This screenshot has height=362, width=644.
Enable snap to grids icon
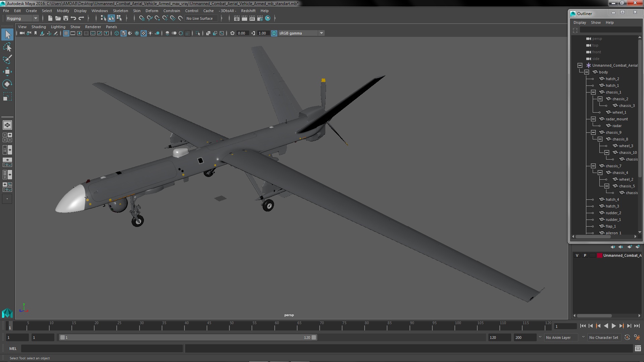(142, 18)
